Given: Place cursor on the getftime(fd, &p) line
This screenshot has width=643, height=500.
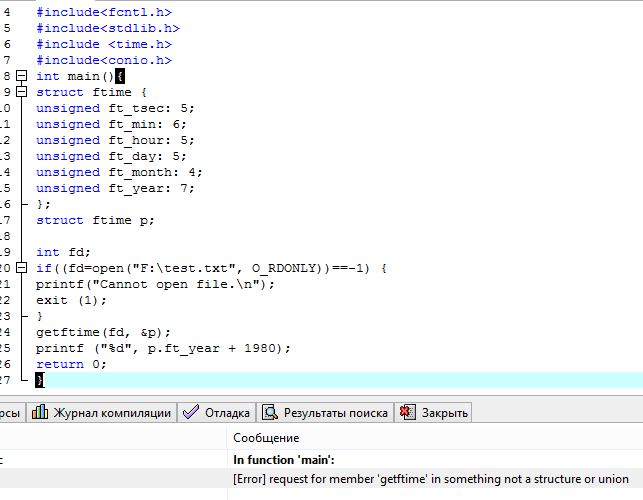Looking at the screenshot, I should (x=104, y=332).
